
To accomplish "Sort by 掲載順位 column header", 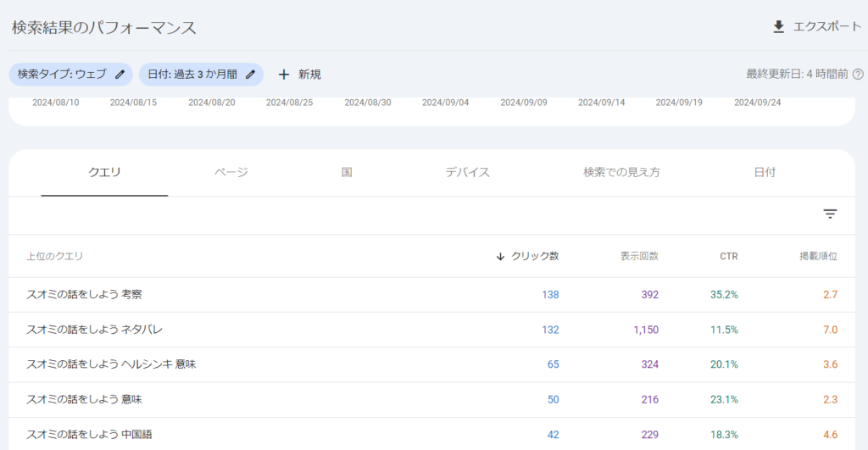I will tap(818, 256).
